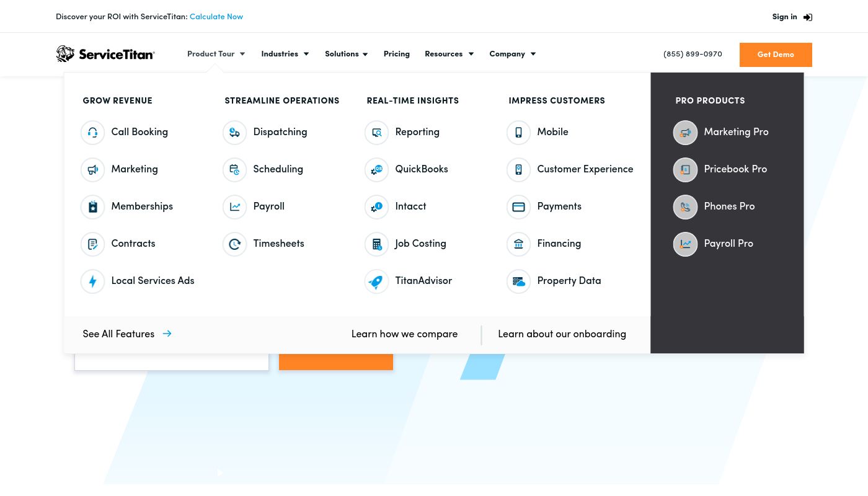The width and height of the screenshot is (868, 496).
Task: Click the ServiceTitan logo
Action: coord(105,54)
